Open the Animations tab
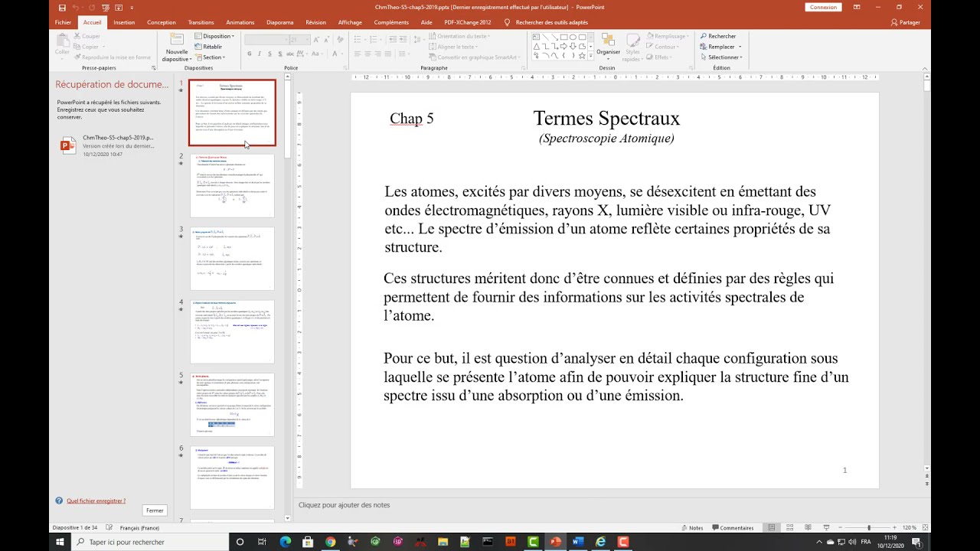Image resolution: width=980 pixels, height=551 pixels. [240, 22]
